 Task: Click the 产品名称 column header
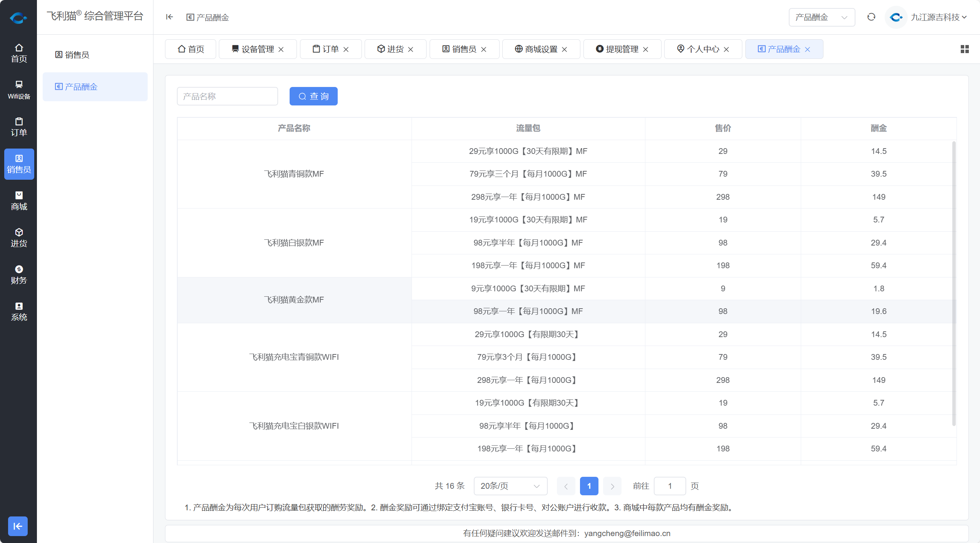294,128
